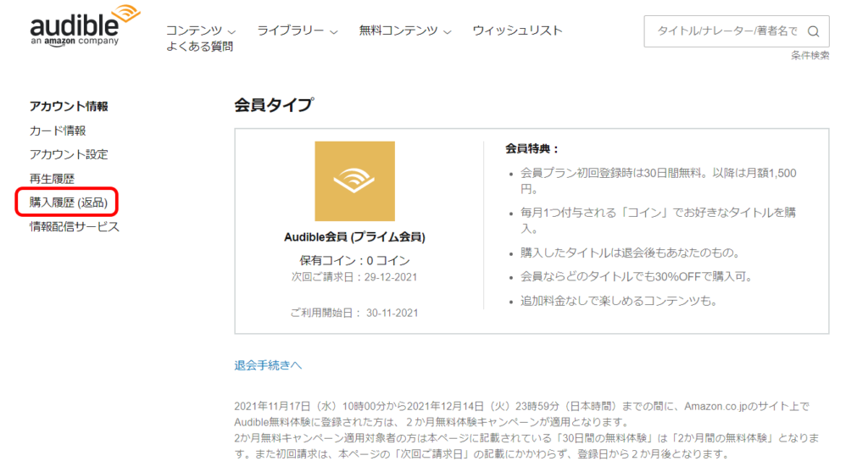868x461 pixels.
Task: Click the Audible logo in the header
Action: pos(85,25)
